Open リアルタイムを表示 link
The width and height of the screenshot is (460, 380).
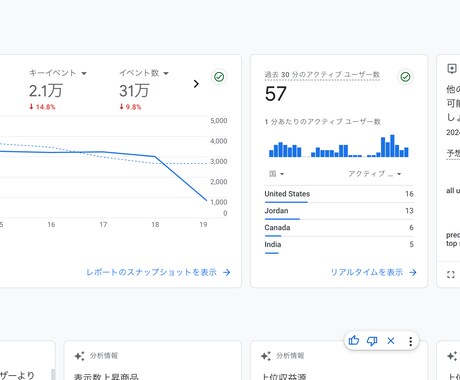tap(373, 272)
